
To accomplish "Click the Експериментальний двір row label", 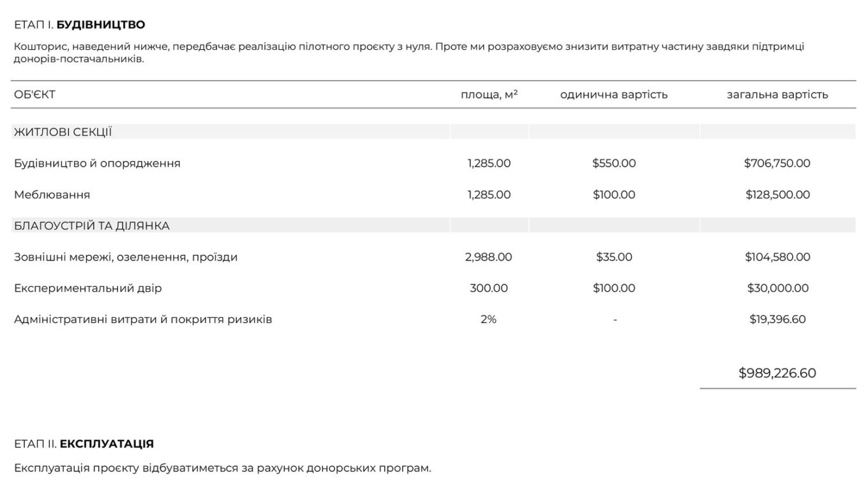I will point(88,288).
